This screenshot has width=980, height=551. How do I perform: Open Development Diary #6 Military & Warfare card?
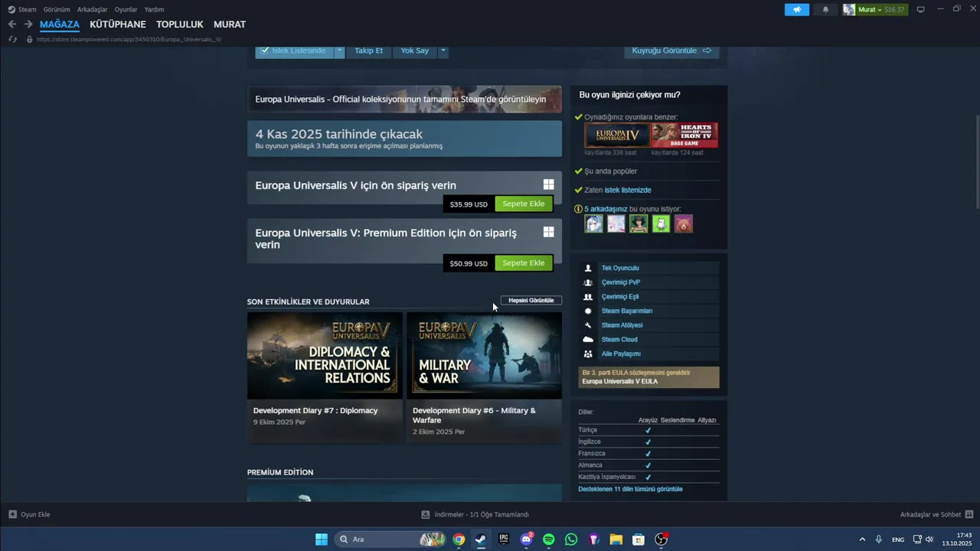[x=484, y=377]
